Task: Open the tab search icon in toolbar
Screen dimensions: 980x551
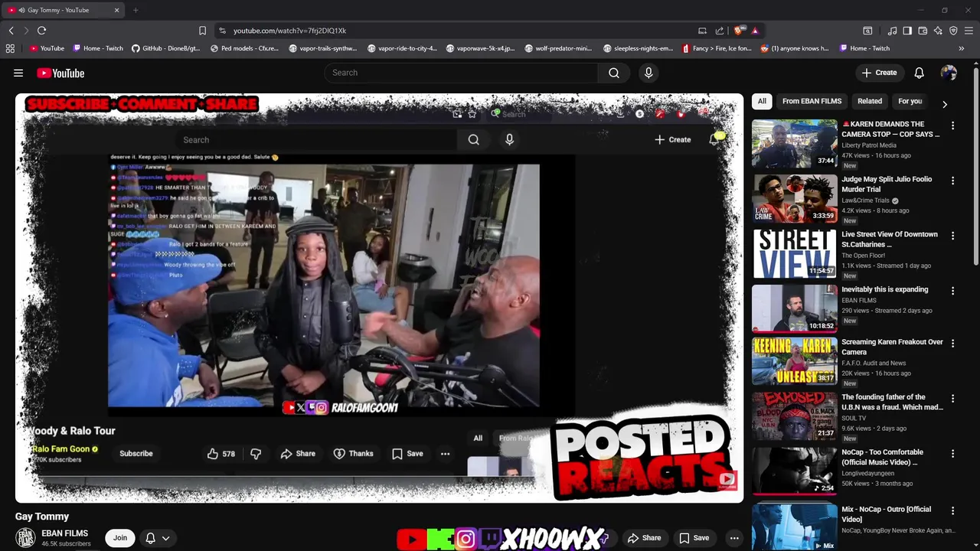Action: [x=867, y=31]
